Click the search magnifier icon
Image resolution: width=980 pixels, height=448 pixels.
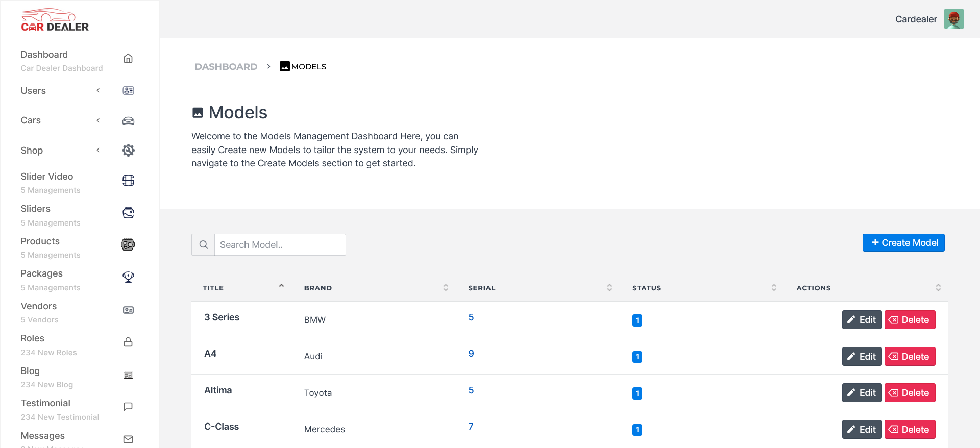(x=203, y=245)
